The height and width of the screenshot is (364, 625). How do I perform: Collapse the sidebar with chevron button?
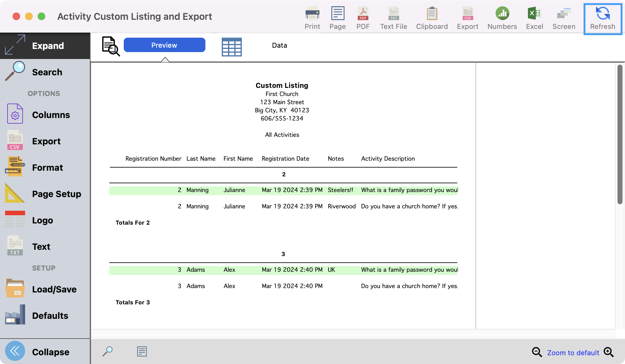[x=15, y=351]
